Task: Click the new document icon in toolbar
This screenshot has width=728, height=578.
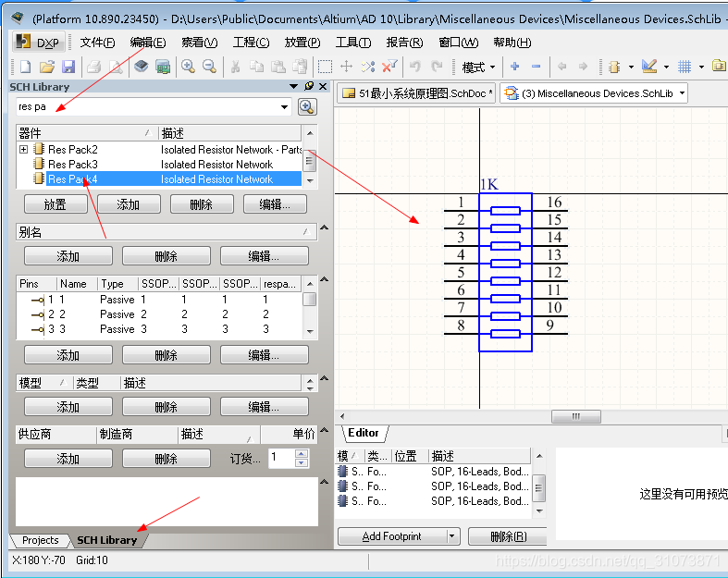Action: click(x=25, y=67)
